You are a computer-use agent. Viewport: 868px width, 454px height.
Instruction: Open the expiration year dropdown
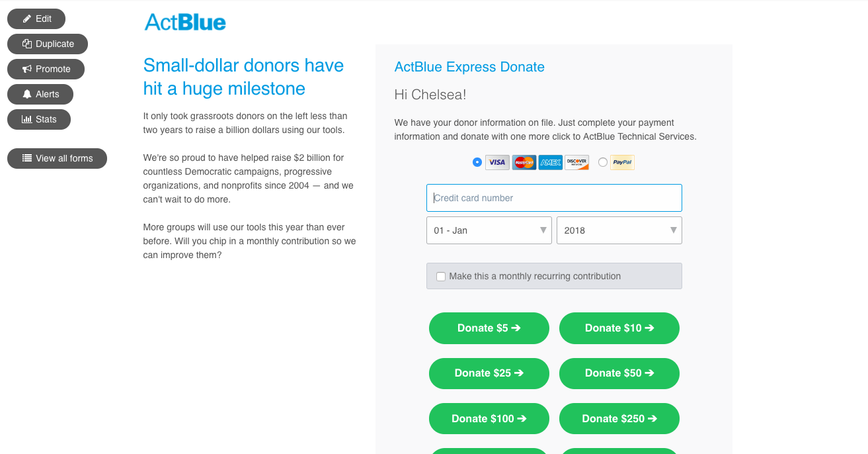point(619,230)
